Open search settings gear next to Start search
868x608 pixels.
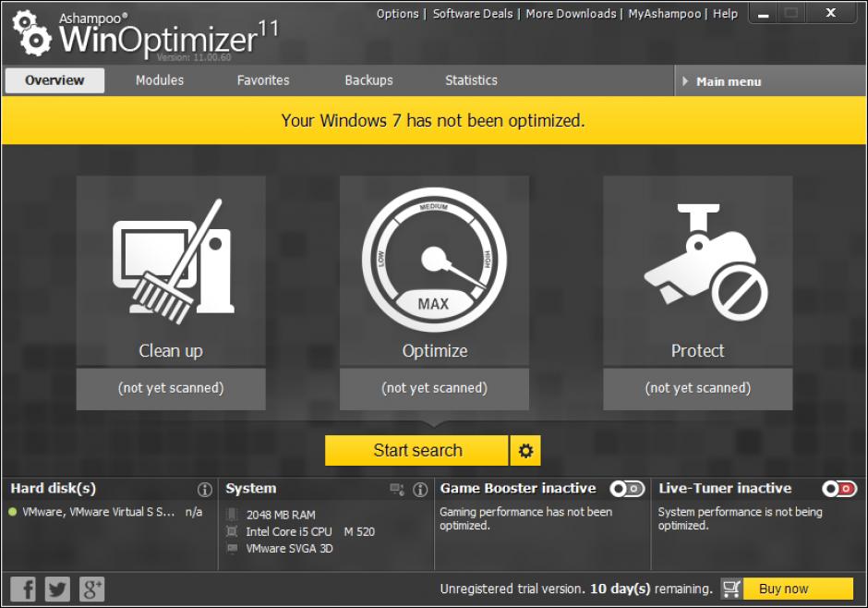(x=525, y=451)
